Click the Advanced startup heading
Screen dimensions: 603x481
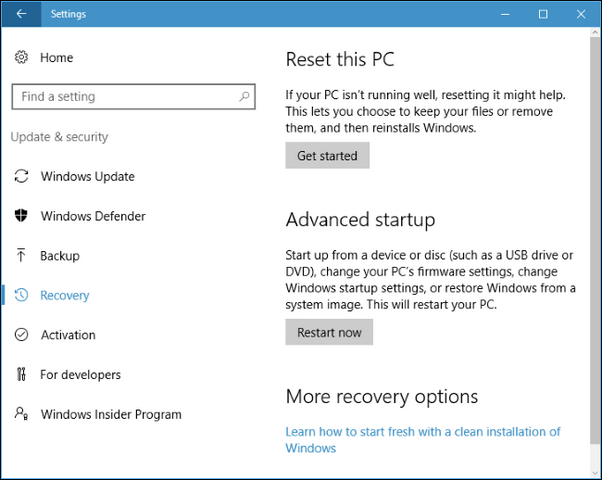pyautogui.click(x=360, y=220)
